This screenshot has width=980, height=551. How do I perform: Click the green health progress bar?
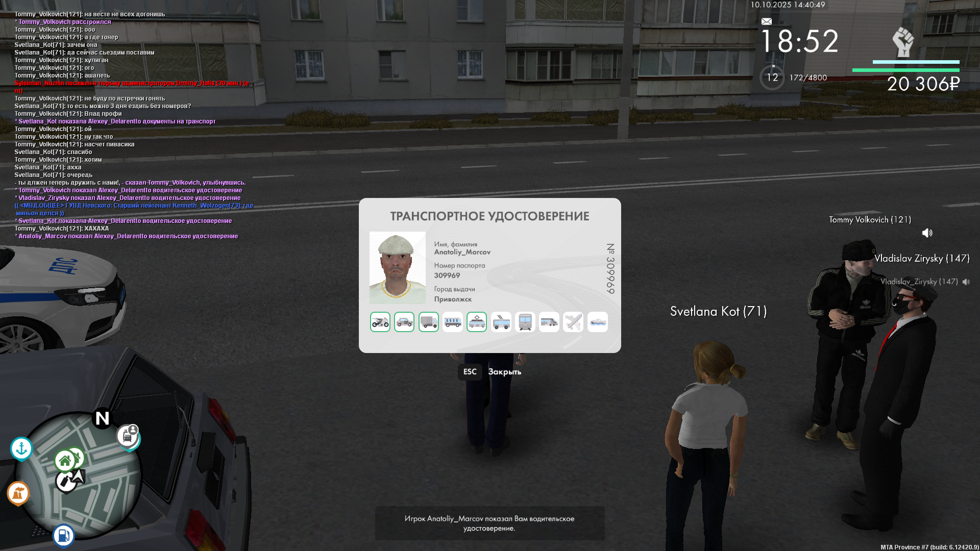[905, 70]
